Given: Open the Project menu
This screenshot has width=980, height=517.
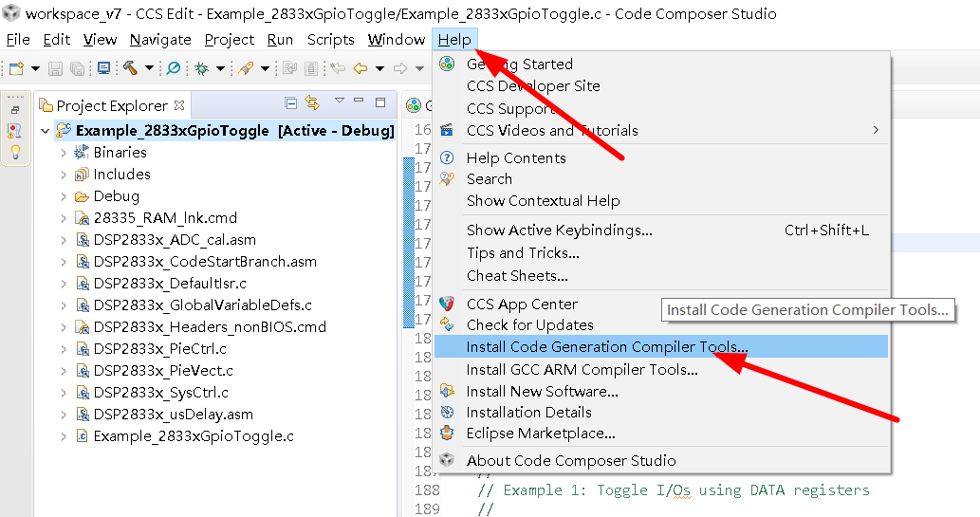Looking at the screenshot, I should point(230,40).
